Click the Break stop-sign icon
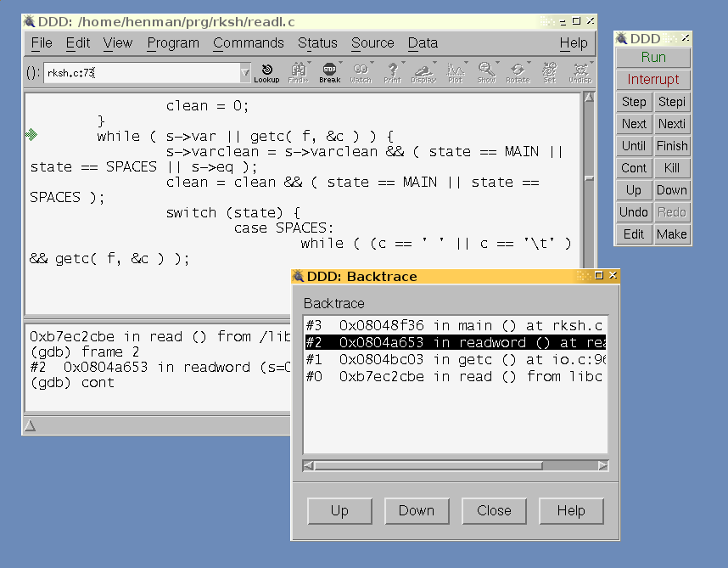This screenshot has width=728, height=568. tap(330, 73)
